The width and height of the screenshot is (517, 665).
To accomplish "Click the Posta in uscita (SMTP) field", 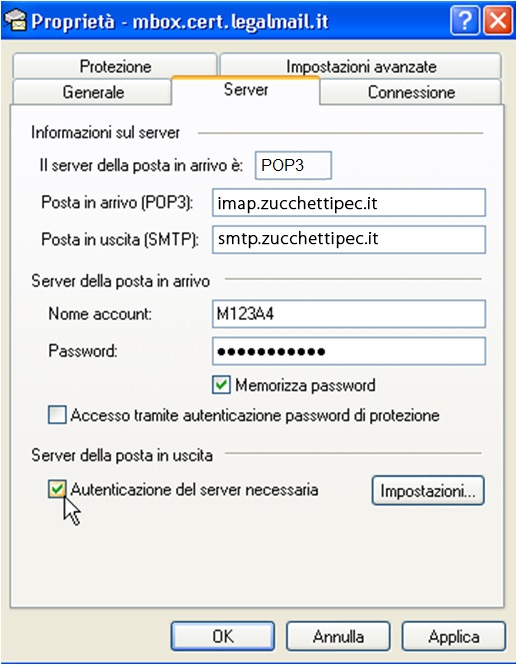I will (349, 240).
